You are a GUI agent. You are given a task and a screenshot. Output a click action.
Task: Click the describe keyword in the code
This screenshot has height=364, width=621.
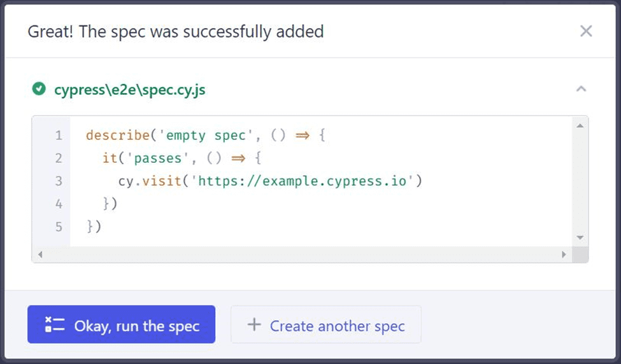click(113, 136)
